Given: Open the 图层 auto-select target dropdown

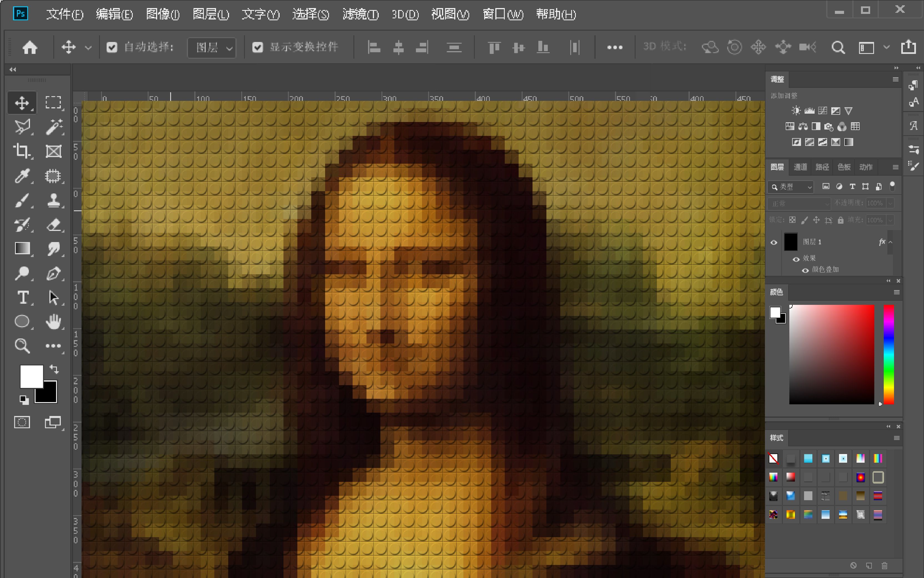Looking at the screenshot, I should [212, 48].
